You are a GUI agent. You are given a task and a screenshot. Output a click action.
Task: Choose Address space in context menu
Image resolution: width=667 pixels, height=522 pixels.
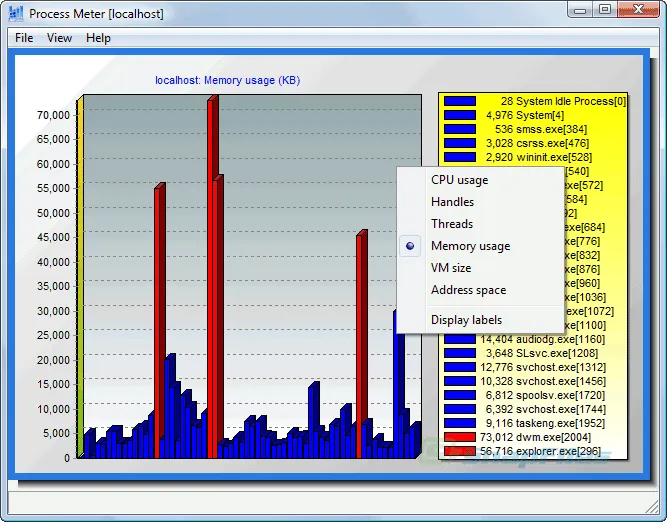point(480,290)
